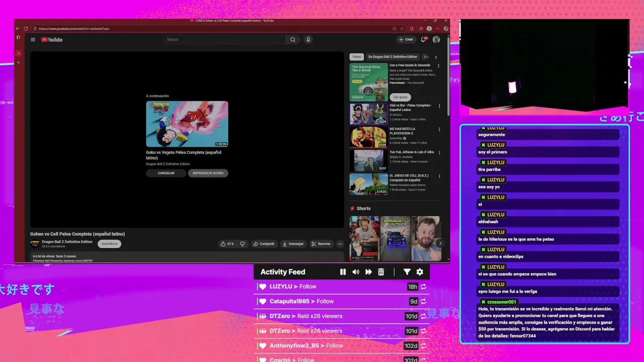Select the Catapulta1985 > Follow feed row
This screenshot has height=362, width=644.
coord(342,301)
